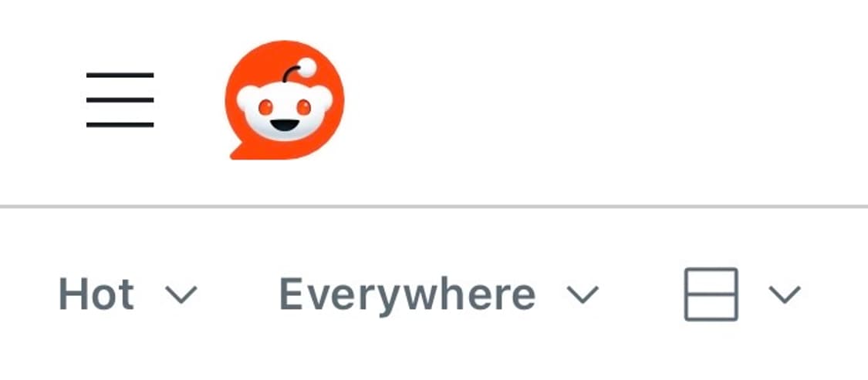The width and height of the screenshot is (868, 380).
Task: Change sorting from Hot
Action: (128, 294)
